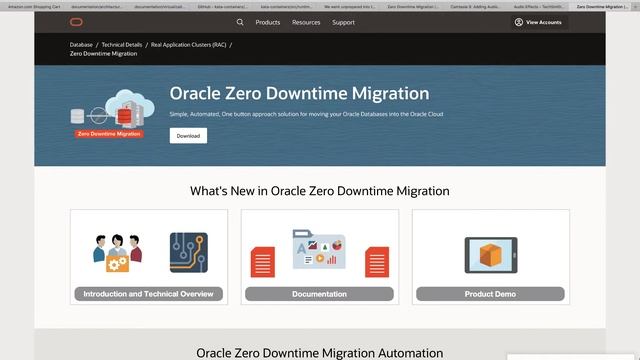Image resolution: width=640 pixels, height=360 pixels.
Task: Open the search magnifier icon
Action: [x=240, y=22]
